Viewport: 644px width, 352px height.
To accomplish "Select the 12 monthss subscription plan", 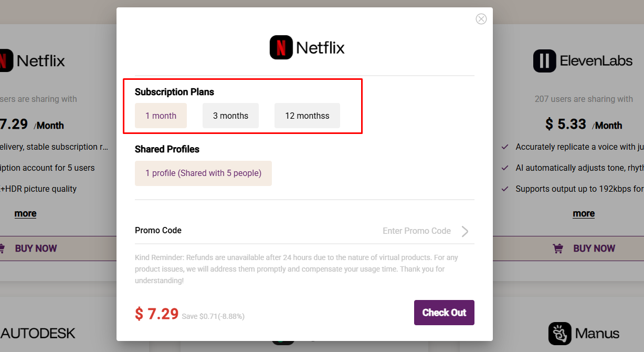I will (x=307, y=115).
